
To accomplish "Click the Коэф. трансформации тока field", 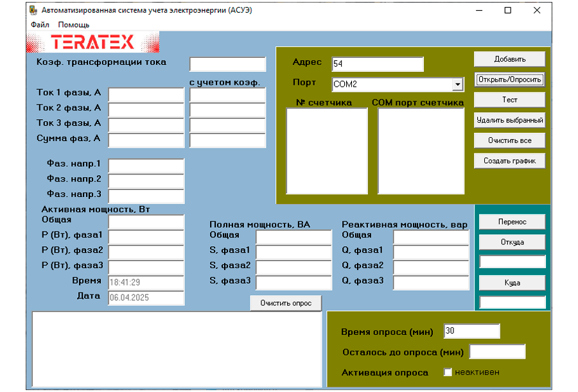I will [x=227, y=64].
